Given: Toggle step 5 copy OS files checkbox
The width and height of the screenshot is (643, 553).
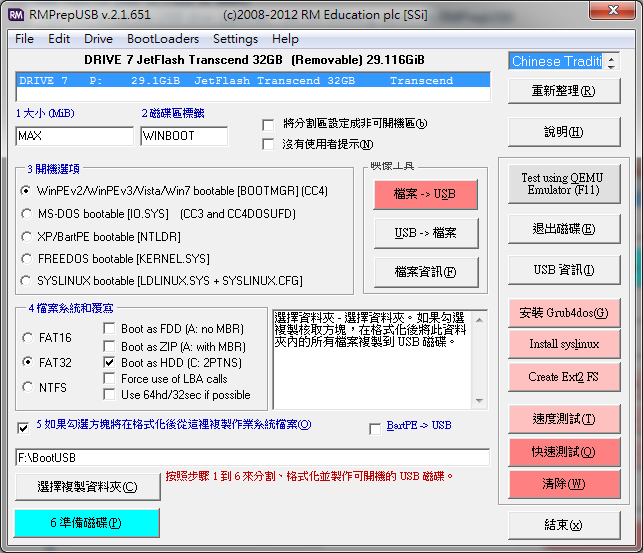Looking at the screenshot, I should click(23, 428).
